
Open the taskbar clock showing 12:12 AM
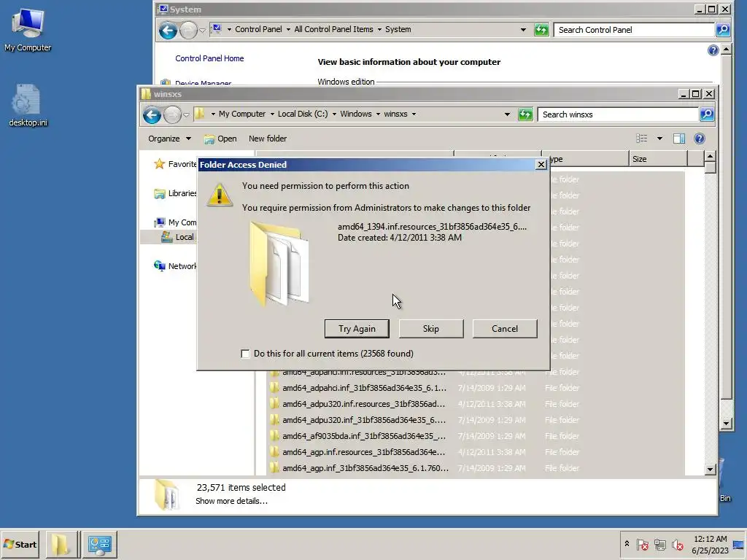710,544
